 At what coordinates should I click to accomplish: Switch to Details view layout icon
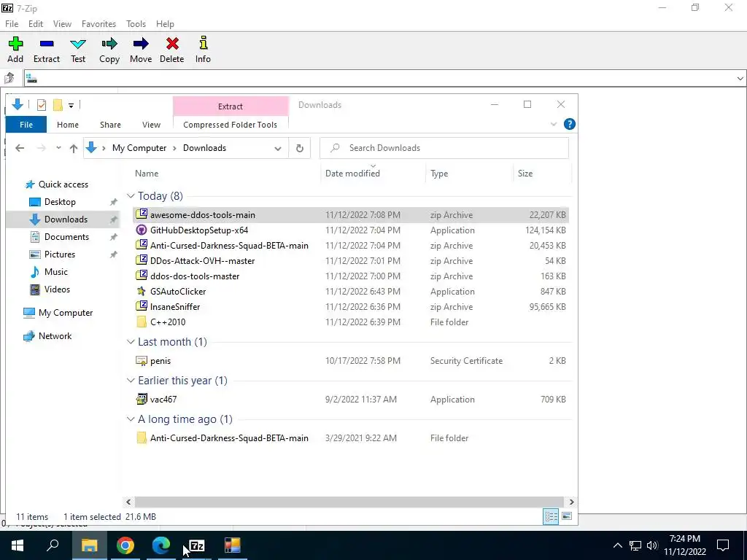click(x=551, y=517)
